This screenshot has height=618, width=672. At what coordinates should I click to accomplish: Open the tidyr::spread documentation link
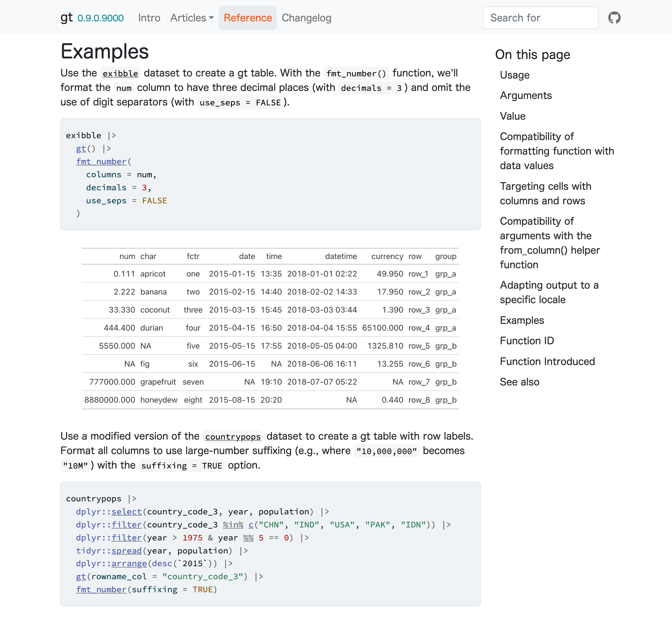tap(127, 551)
